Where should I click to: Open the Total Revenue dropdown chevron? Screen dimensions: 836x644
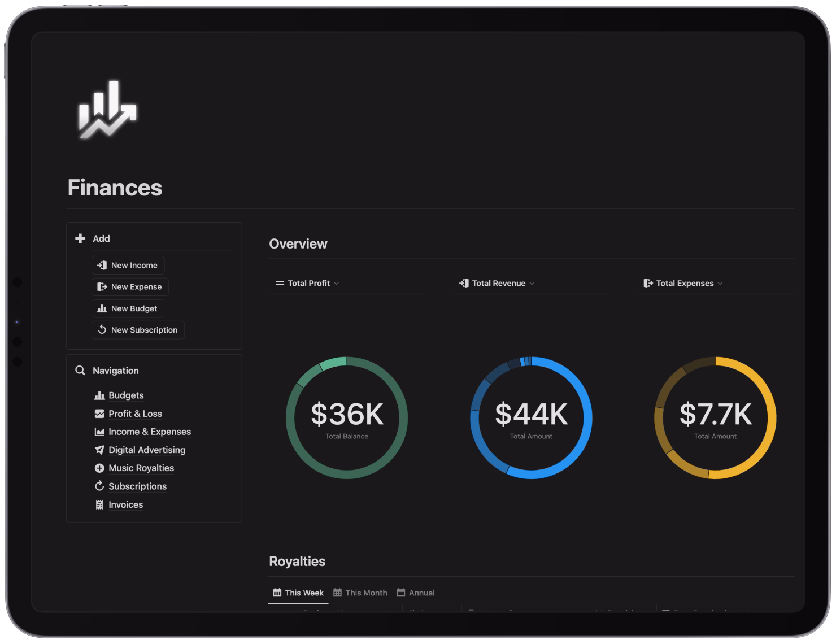tap(532, 284)
